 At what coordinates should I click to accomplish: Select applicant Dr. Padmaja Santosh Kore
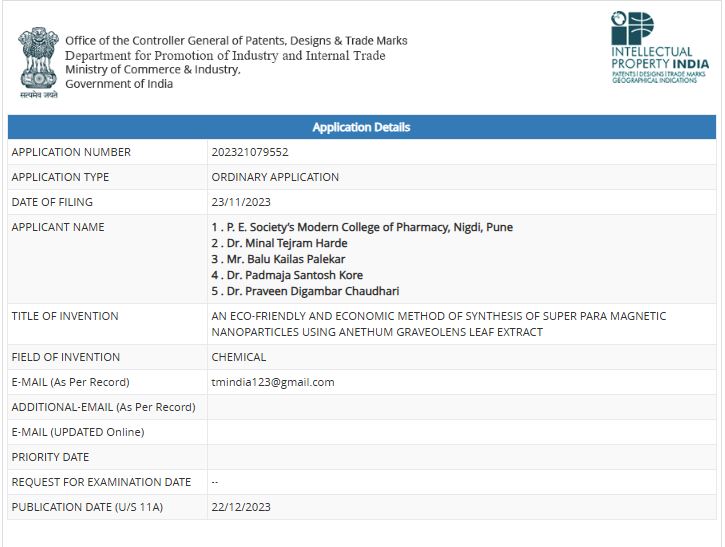click(x=287, y=275)
